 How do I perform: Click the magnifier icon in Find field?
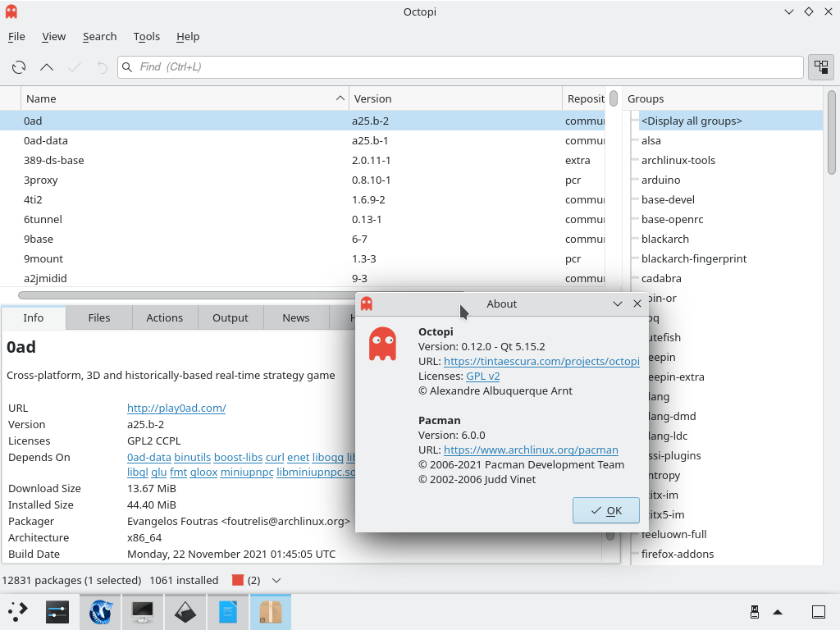tap(127, 67)
